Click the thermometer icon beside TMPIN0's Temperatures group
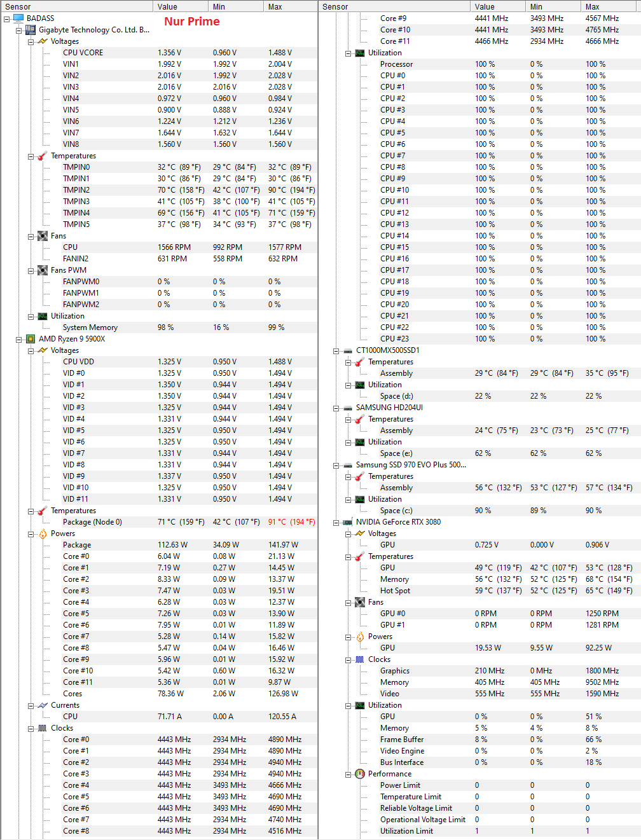This screenshot has height=840, width=641. [x=43, y=156]
